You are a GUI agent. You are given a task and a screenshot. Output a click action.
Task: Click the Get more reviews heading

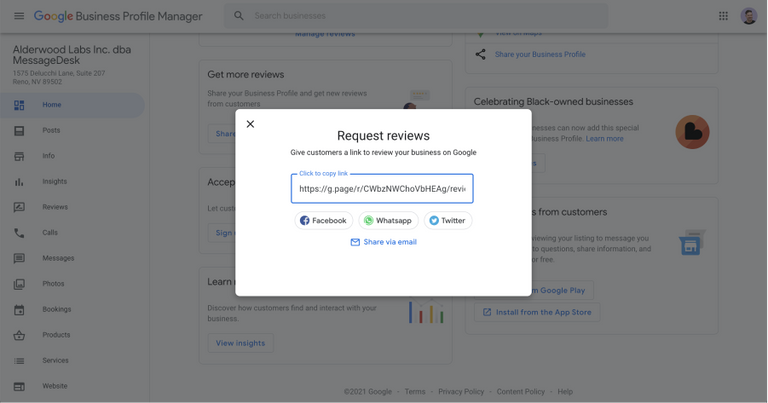click(x=245, y=74)
